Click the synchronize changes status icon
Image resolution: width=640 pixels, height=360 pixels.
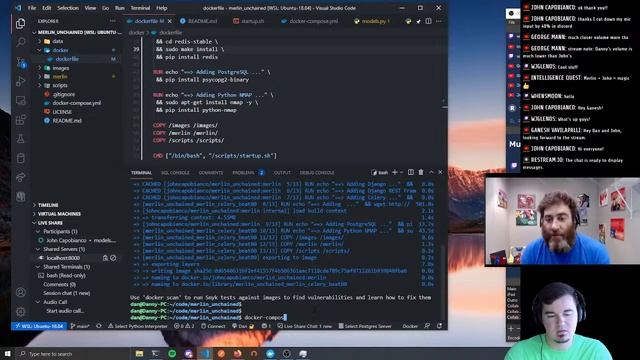coord(99,326)
